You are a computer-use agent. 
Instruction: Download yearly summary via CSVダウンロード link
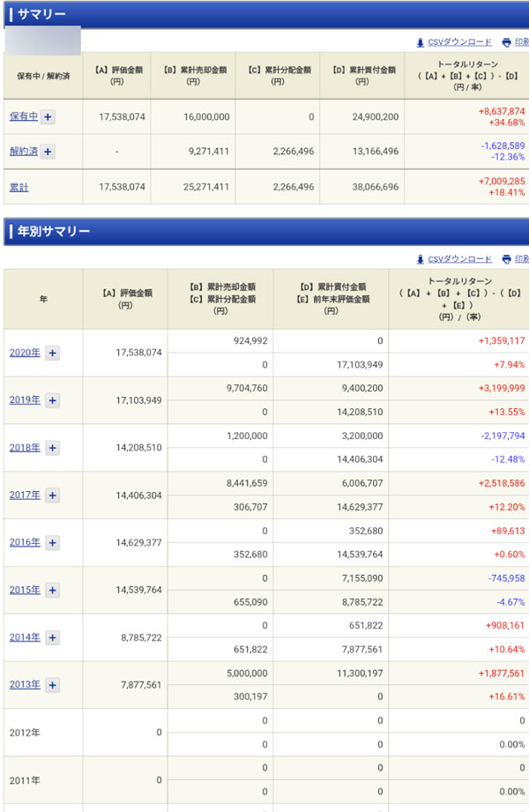(459, 259)
